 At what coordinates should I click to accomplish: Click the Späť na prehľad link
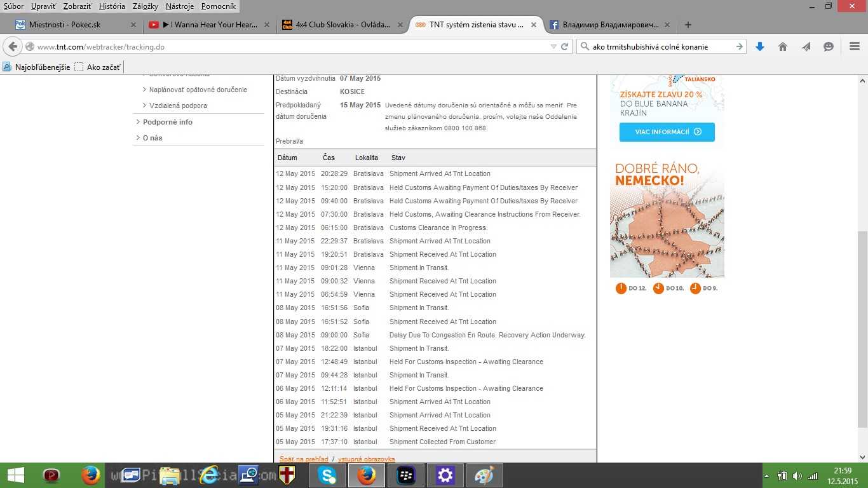point(304,459)
